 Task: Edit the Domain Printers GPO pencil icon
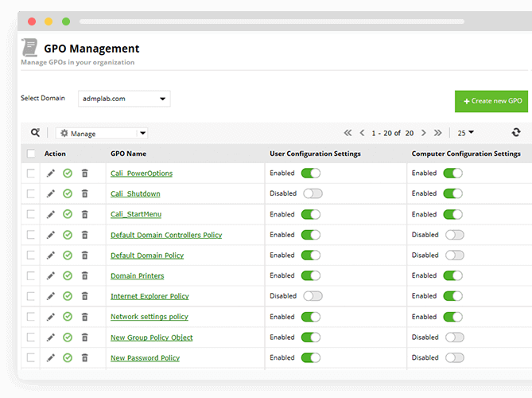(x=51, y=275)
